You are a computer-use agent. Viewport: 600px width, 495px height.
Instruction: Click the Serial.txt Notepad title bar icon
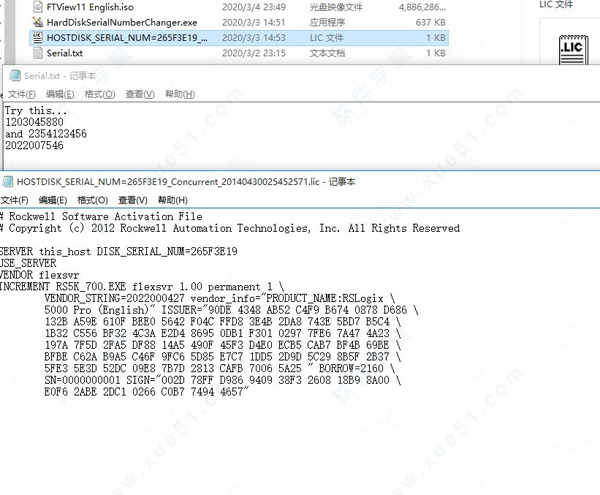15,75
